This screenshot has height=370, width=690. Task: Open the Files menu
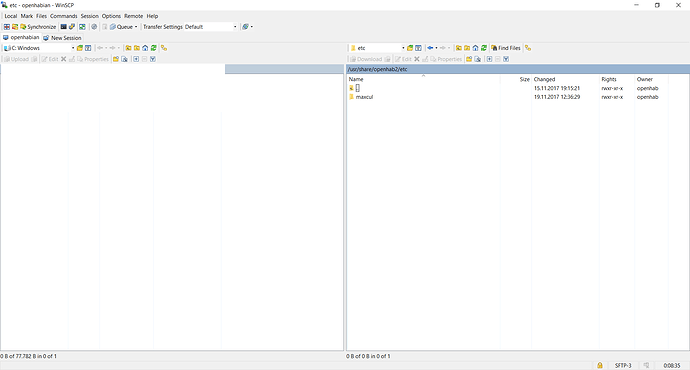(x=41, y=16)
